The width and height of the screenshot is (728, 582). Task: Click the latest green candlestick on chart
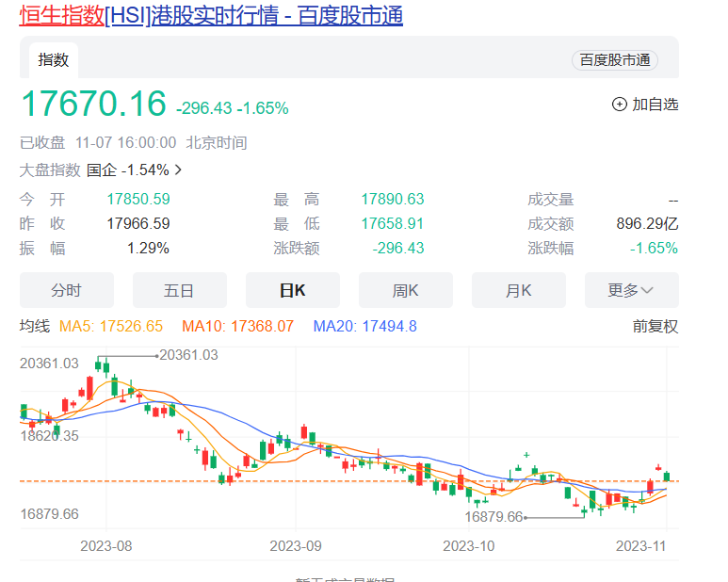click(x=667, y=477)
